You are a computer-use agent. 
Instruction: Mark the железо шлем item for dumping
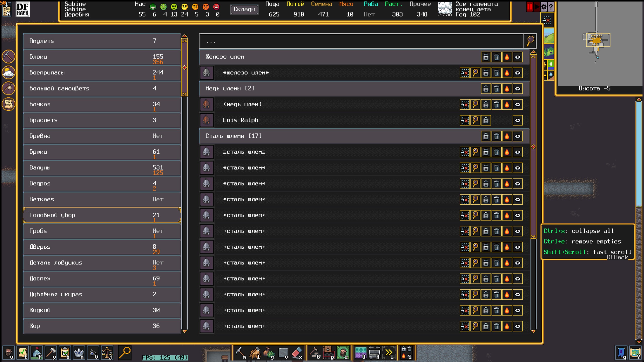[x=496, y=73]
